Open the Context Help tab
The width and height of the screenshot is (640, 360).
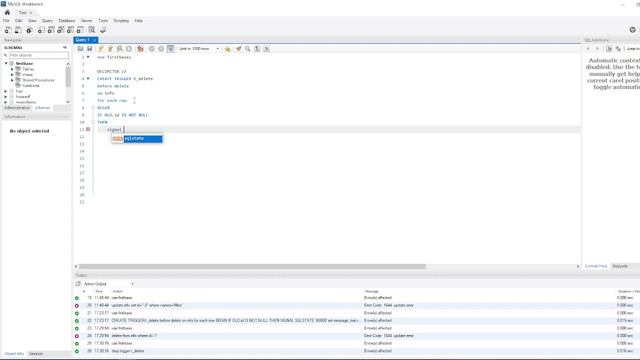pos(596,266)
